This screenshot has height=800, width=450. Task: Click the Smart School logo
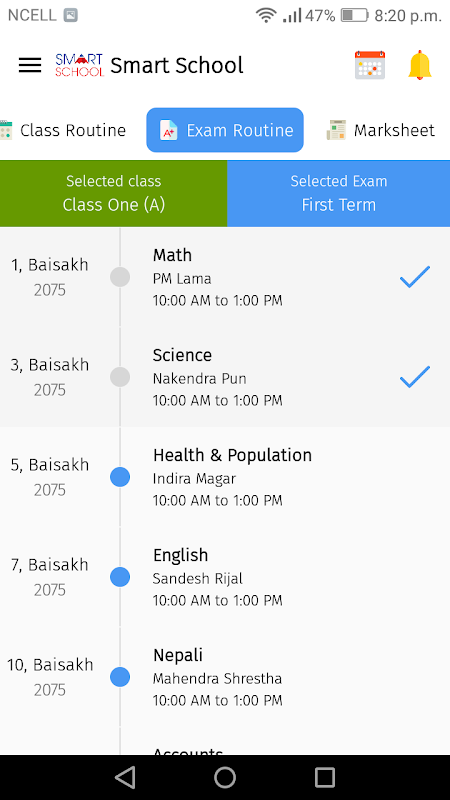click(79, 65)
